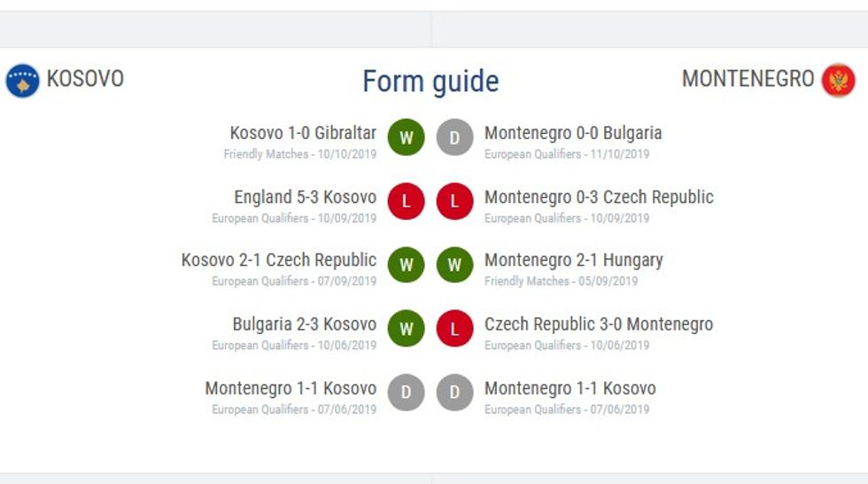Click the Montenegro team crest icon
Viewport: 868px width, 484px height.
click(838, 81)
